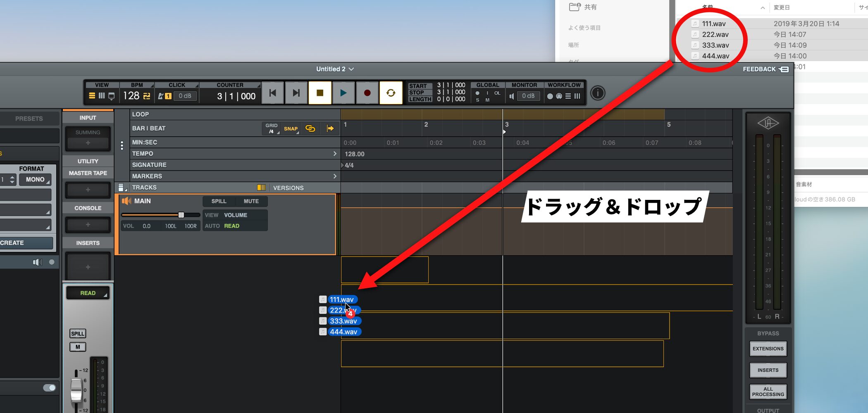Click the link icon next to SNAP
This screenshot has width=868, height=413.
(x=310, y=128)
